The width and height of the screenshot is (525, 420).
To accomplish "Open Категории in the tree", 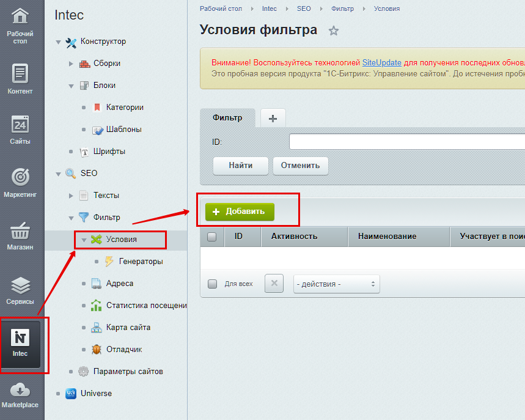I will point(125,108).
